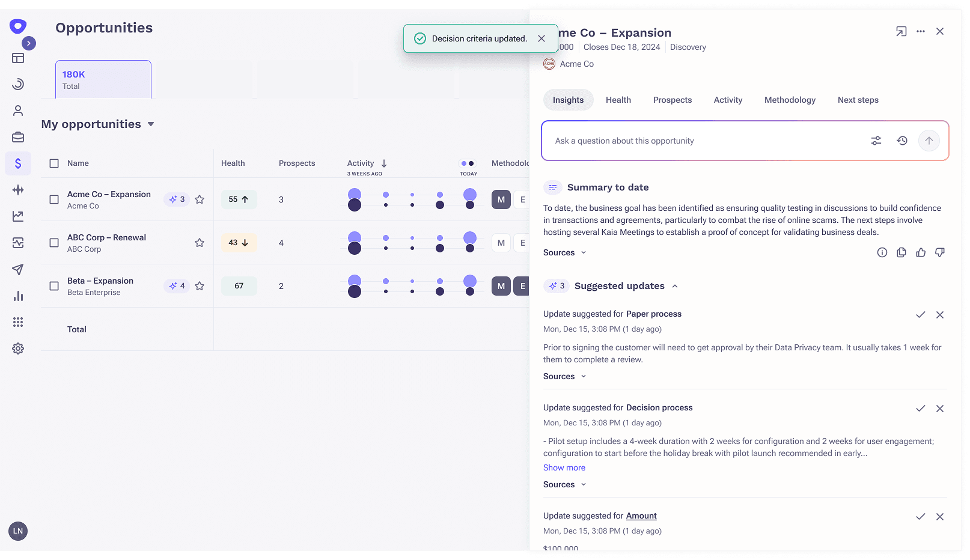Click the thumbs down icon on summary

click(x=939, y=253)
